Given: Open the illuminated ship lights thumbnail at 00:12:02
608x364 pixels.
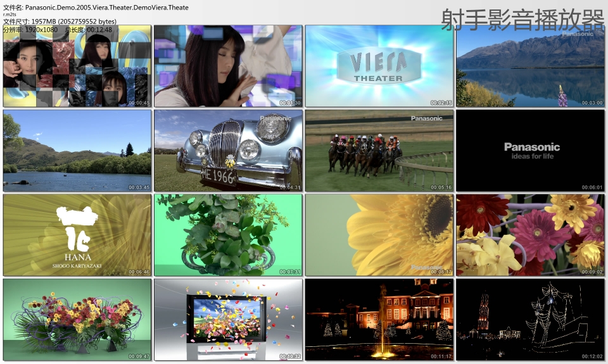Looking at the screenshot, I should click(x=531, y=320).
